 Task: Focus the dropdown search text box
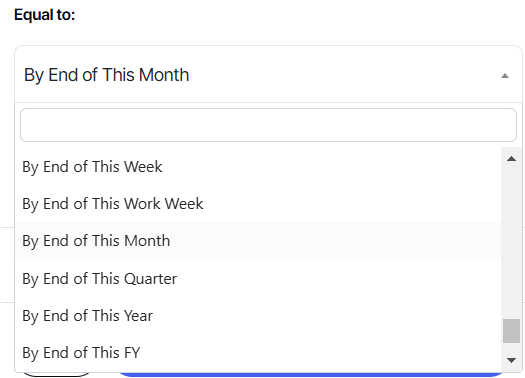point(268,125)
